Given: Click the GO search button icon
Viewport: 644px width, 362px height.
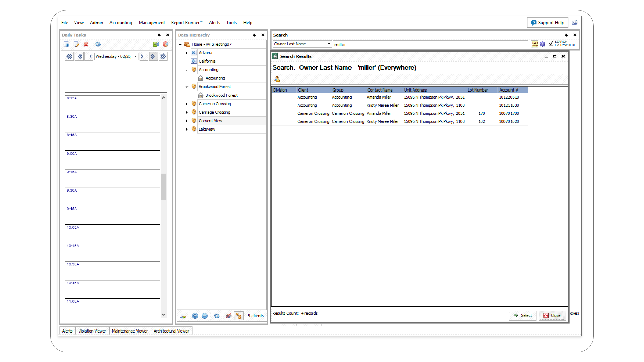Looking at the screenshot, I should 535,44.
